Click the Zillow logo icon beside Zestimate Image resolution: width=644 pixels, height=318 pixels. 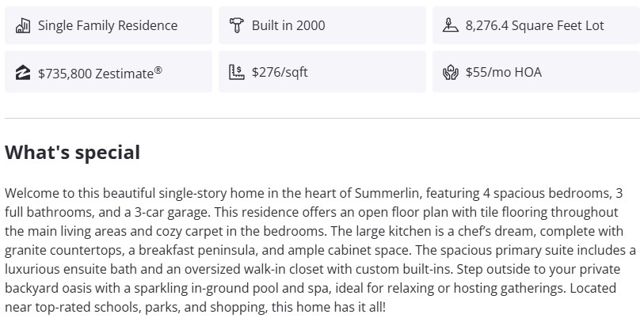(x=23, y=73)
